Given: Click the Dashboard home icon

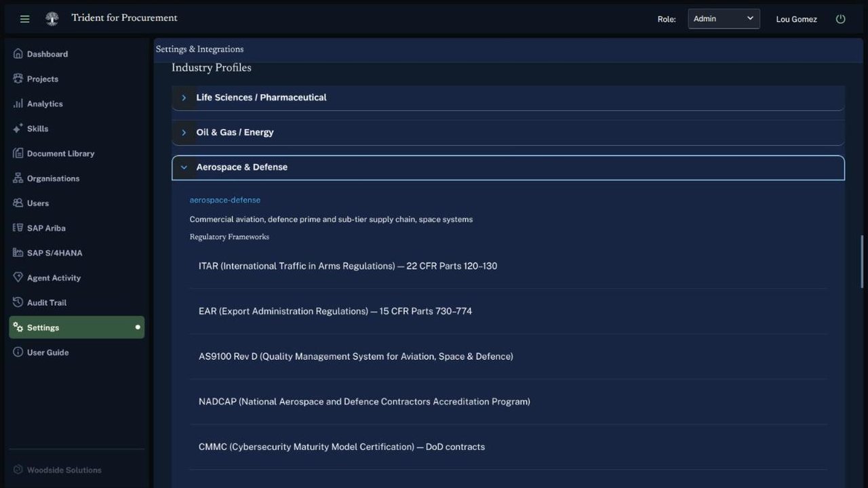Looking at the screenshot, I should (x=18, y=54).
